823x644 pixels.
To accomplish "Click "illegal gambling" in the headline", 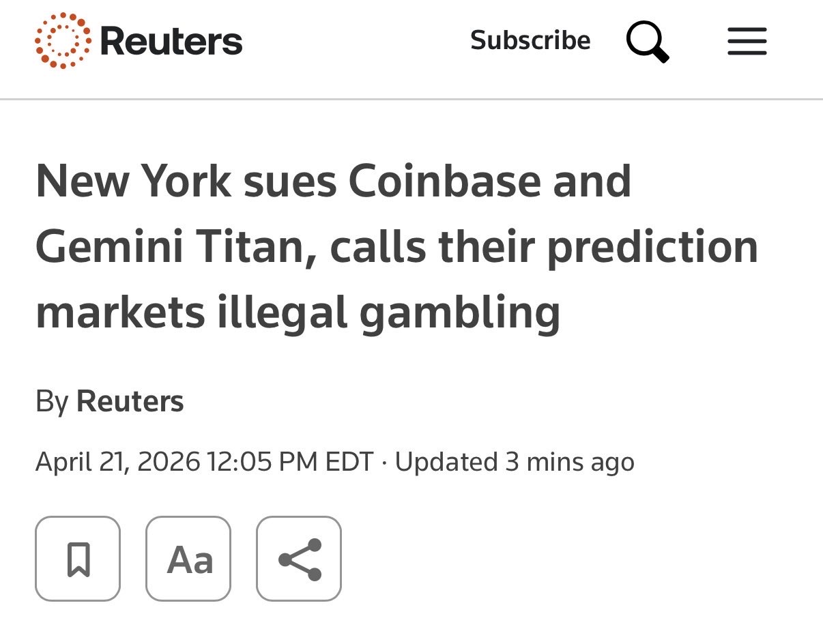I will tap(388, 312).
